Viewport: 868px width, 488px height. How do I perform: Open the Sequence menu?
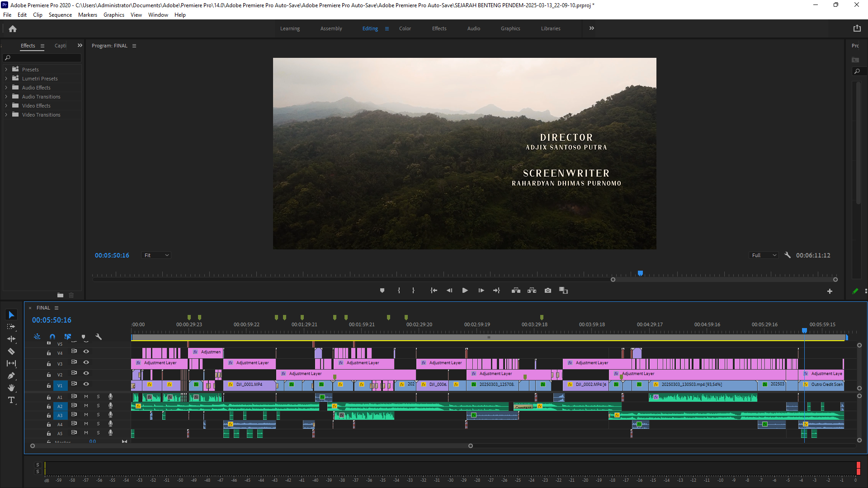point(60,15)
